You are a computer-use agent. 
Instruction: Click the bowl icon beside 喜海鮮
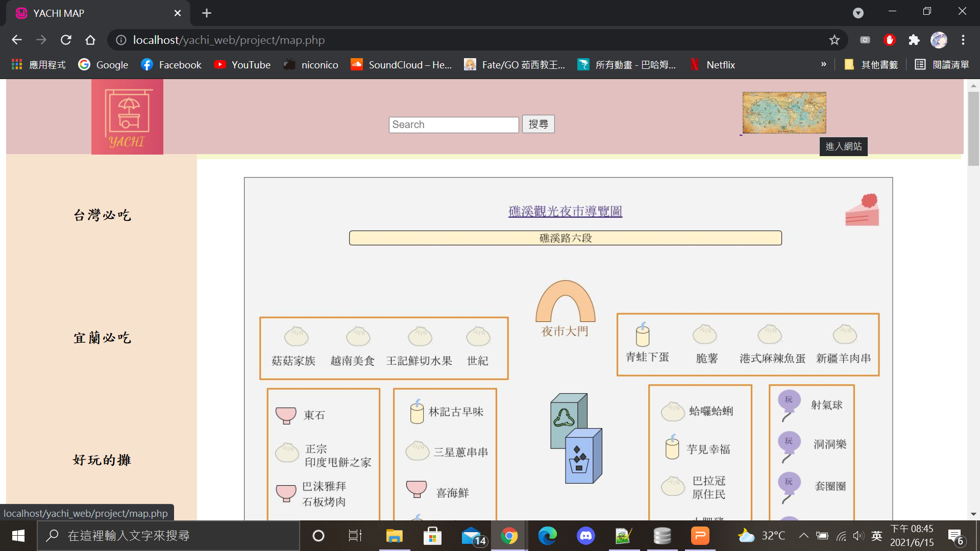(416, 489)
